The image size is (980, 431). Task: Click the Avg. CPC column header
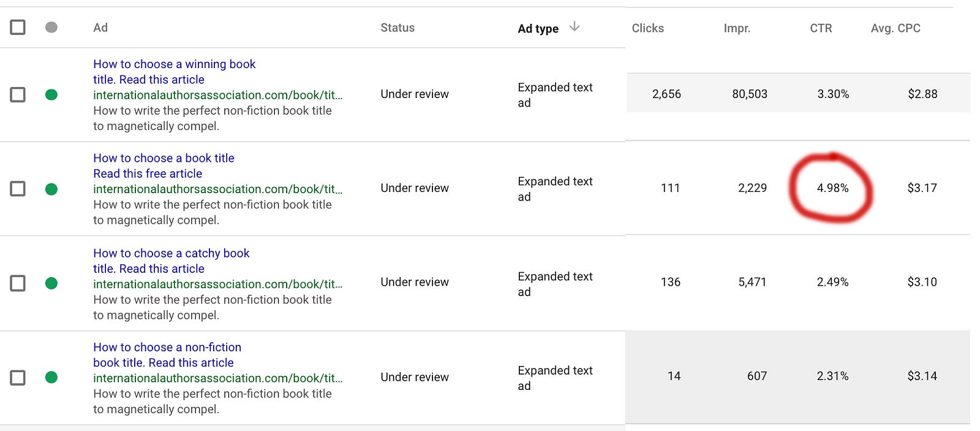895,28
